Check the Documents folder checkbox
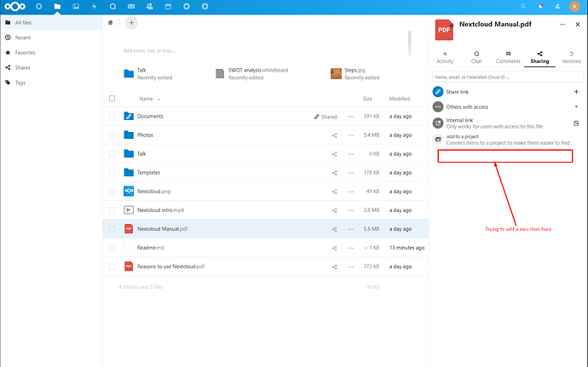Screen dimensions: 588x367 (112, 116)
